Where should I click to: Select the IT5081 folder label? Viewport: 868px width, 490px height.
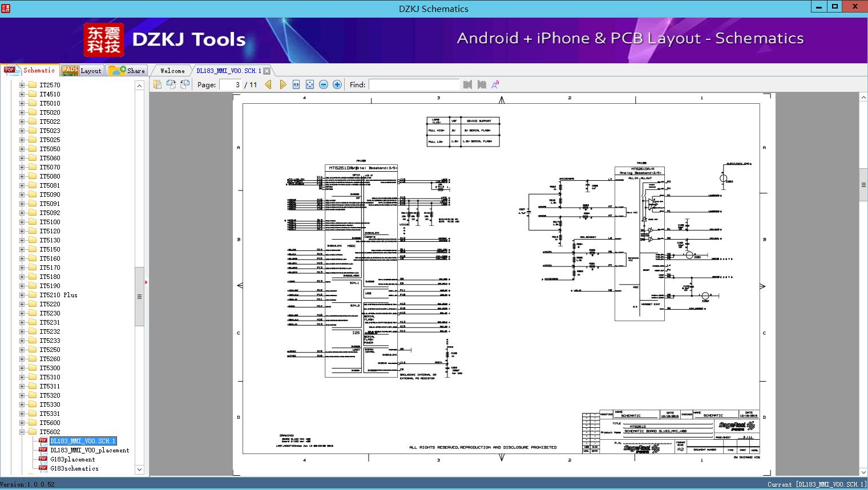50,185
